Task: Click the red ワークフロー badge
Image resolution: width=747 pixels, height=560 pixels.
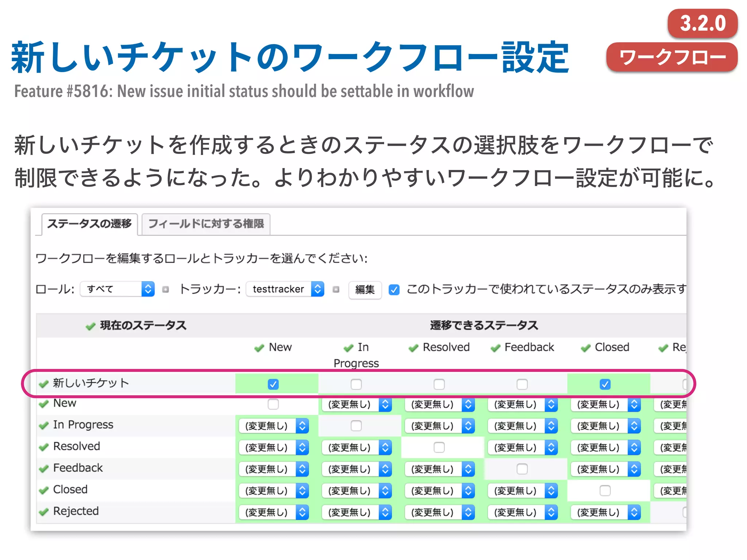Action: [x=672, y=57]
